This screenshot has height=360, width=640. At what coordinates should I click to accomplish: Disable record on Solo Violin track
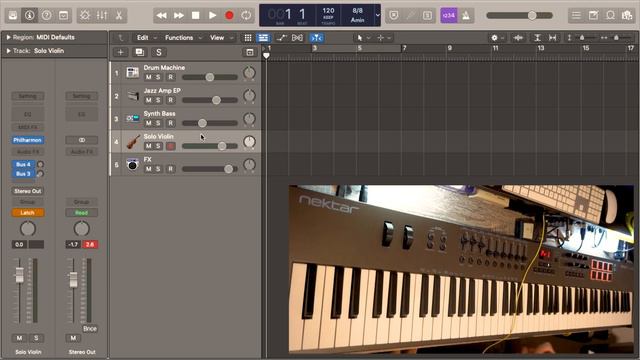171,146
